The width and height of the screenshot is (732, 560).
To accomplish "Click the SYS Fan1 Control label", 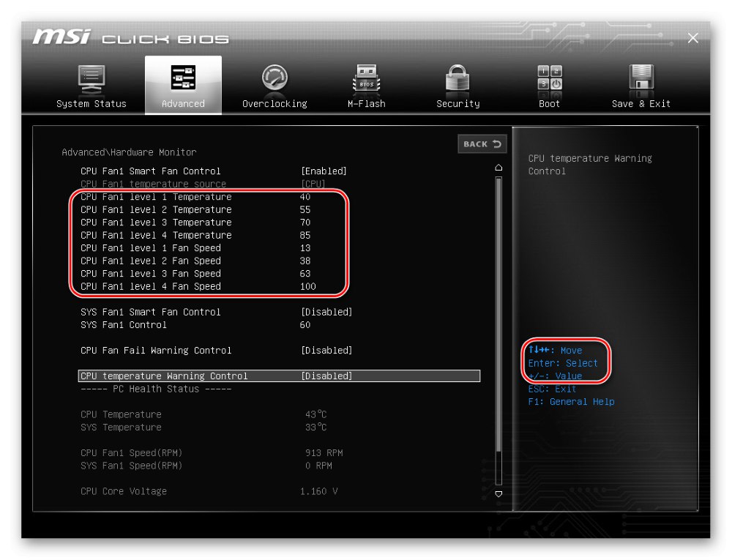I will (123, 325).
